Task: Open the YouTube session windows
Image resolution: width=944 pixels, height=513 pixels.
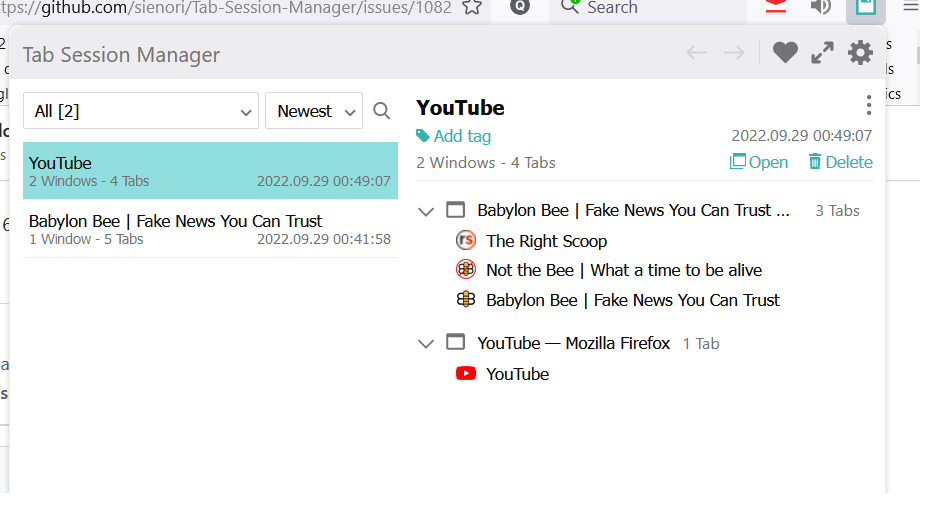Action: coord(759,162)
